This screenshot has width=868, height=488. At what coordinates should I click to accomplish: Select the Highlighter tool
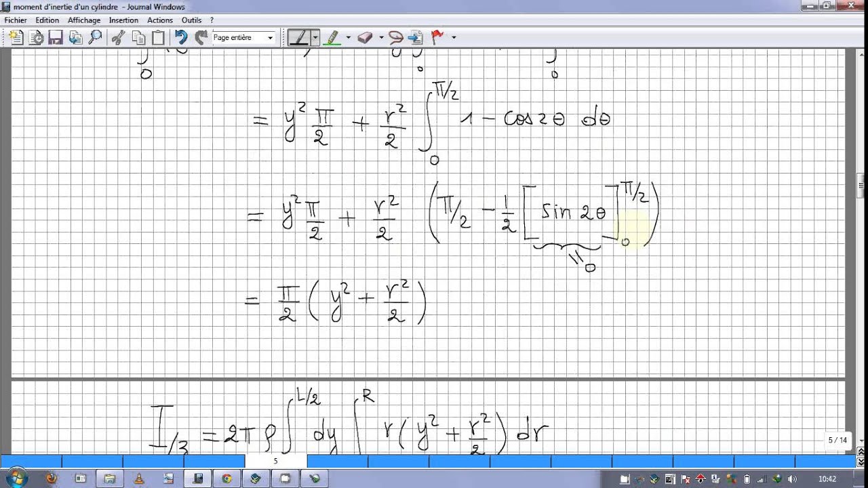332,37
